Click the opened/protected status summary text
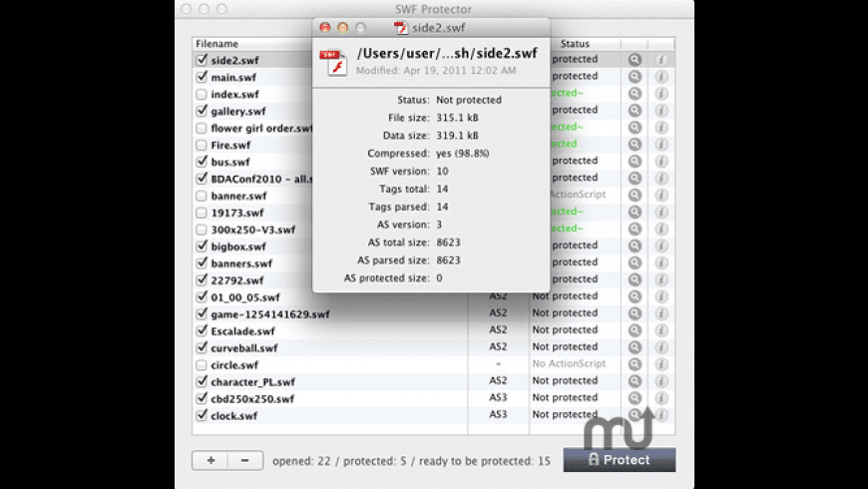Viewport: 868px width, 489px height. pos(411,461)
